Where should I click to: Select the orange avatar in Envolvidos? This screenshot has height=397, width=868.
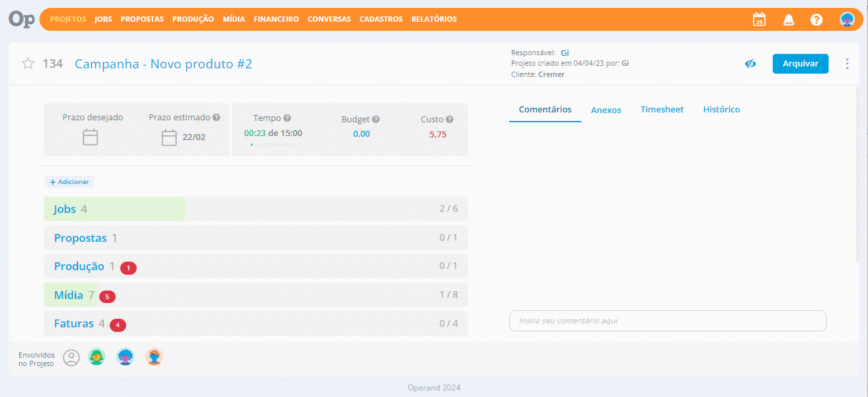click(154, 357)
